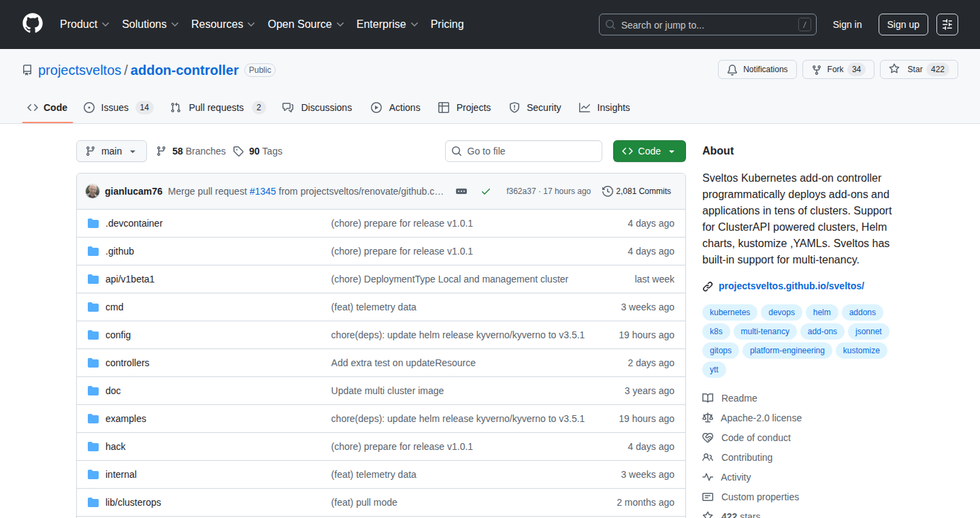This screenshot has width=980, height=518.
Task: Open the green Code dropdown button
Action: [649, 151]
